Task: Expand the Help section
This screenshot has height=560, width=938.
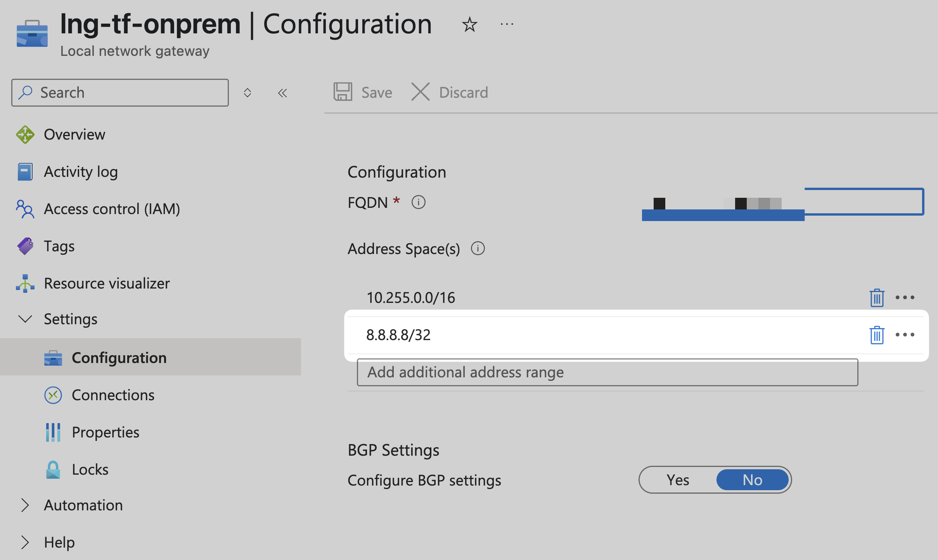Action: click(x=26, y=543)
